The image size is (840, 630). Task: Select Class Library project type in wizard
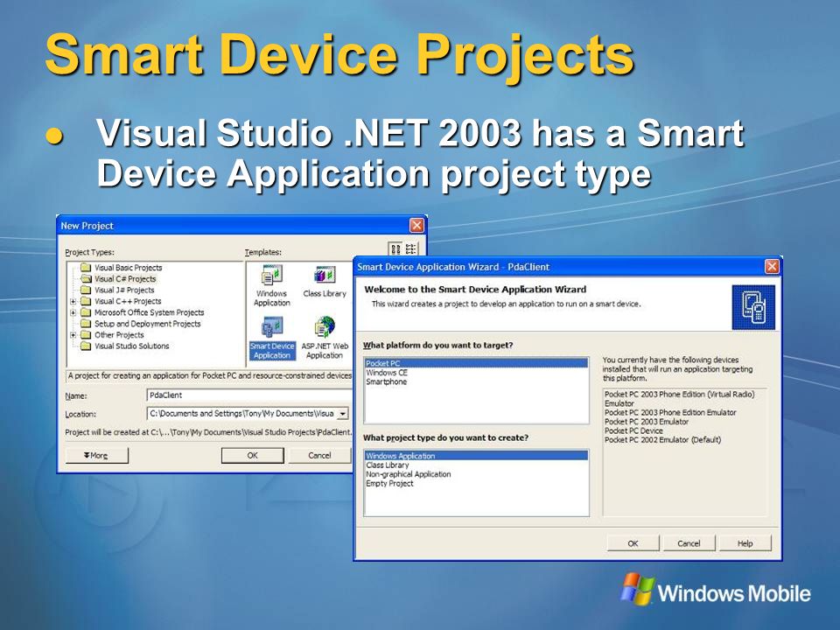[476, 465]
